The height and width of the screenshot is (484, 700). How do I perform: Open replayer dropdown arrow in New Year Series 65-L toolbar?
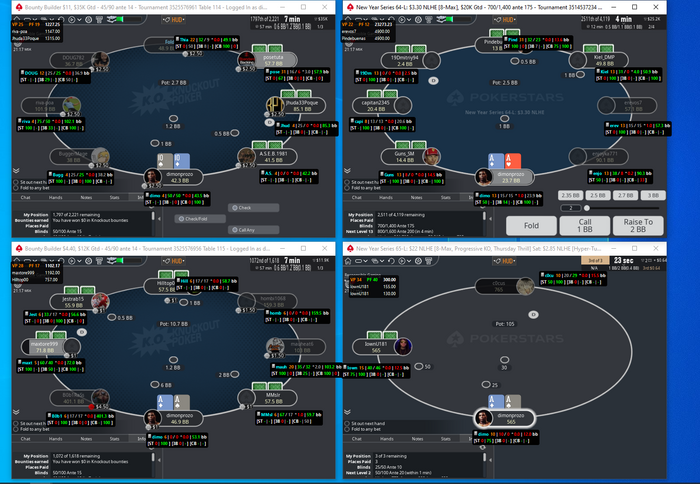pos(409,261)
